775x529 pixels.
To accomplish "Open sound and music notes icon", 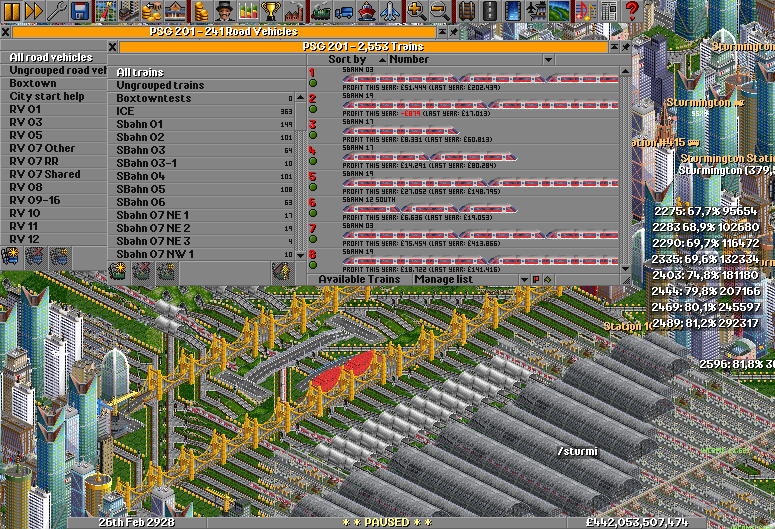I will point(585,11).
